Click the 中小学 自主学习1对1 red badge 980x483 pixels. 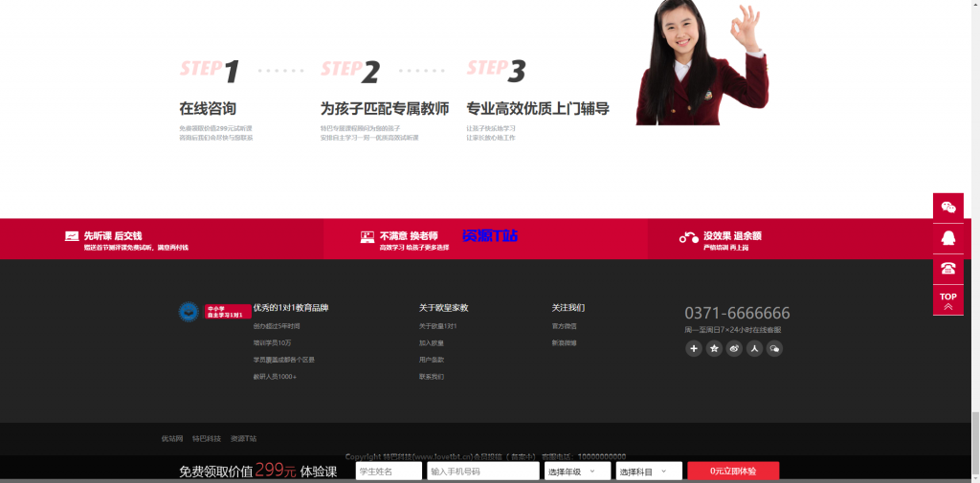point(228,312)
